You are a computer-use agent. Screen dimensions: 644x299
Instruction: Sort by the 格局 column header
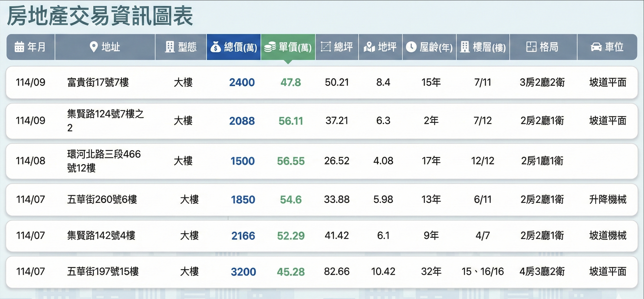(543, 47)
